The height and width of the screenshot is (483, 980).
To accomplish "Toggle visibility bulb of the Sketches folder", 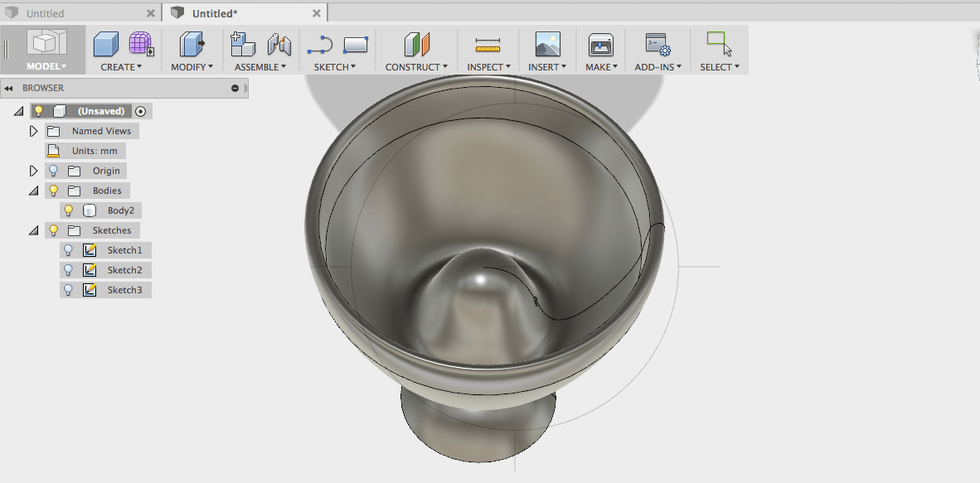I will (54, 230).
